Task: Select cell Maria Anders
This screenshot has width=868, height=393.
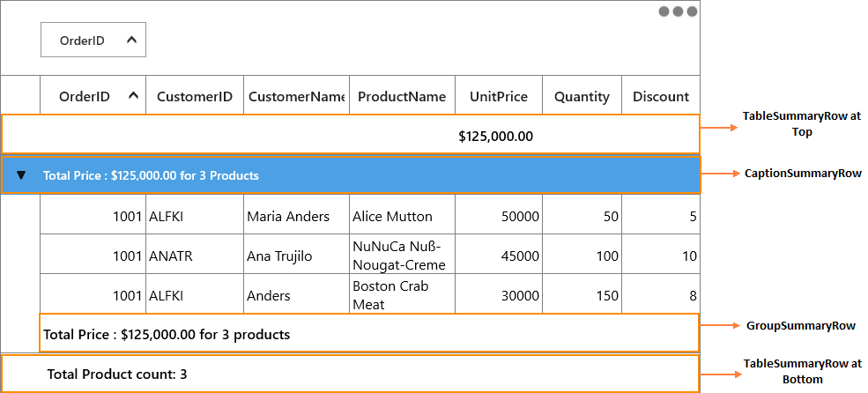Action: (x=296, y=214)
